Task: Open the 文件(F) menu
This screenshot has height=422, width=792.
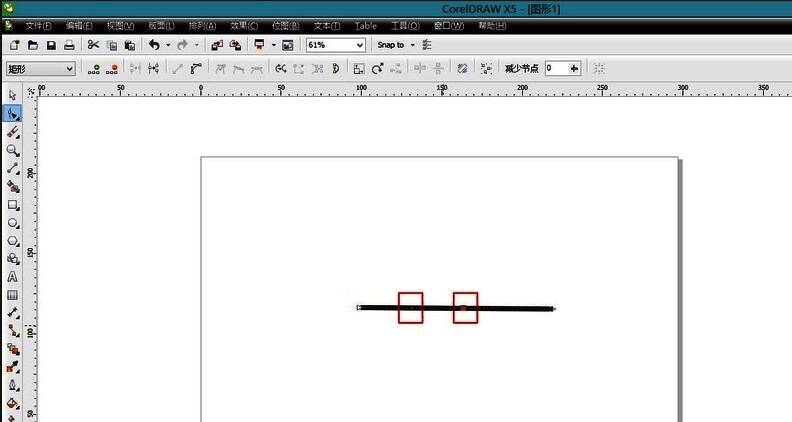Action: [38, 24]
